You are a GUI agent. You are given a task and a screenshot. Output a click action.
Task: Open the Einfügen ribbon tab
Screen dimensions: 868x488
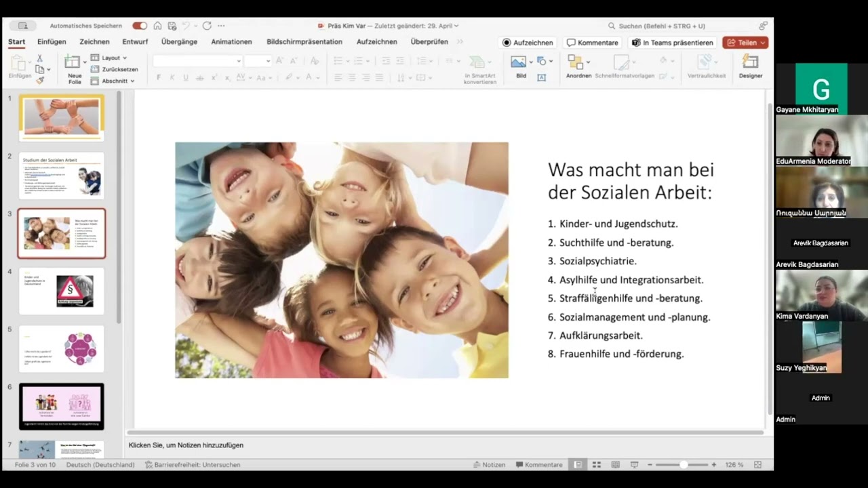point(52,41)
